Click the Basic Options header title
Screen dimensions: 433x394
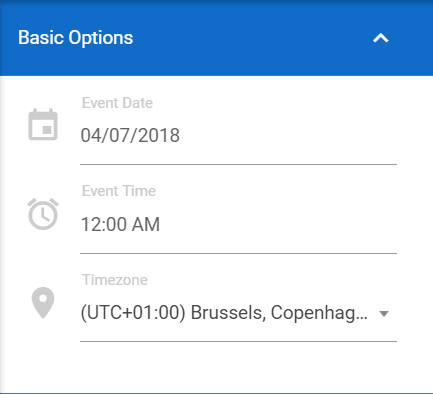[x=76, y=38]
